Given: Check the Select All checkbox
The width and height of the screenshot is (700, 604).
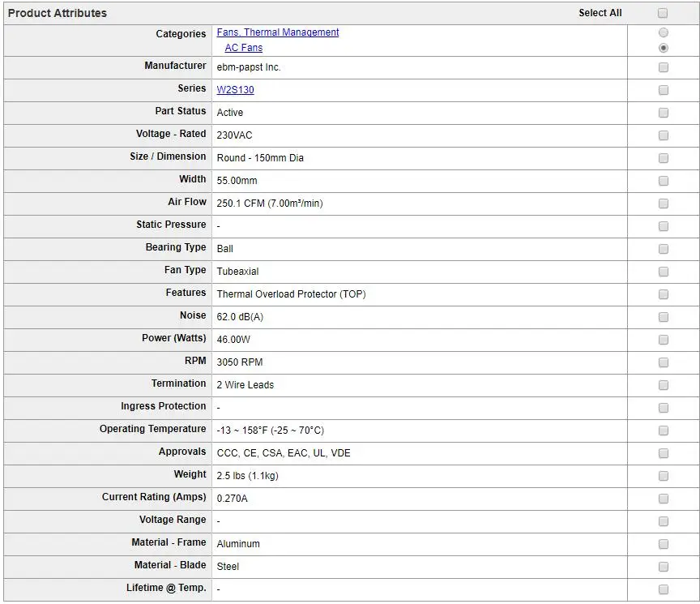Looking at the screenshot, I should pyautogui.click(x=663, y=13).
